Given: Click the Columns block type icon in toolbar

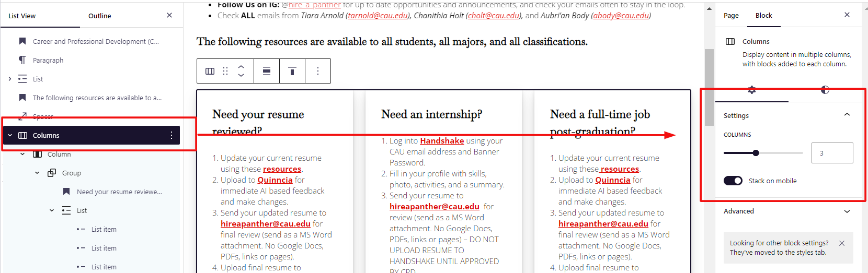Looking at the screenshot, I should pos(210,71).
